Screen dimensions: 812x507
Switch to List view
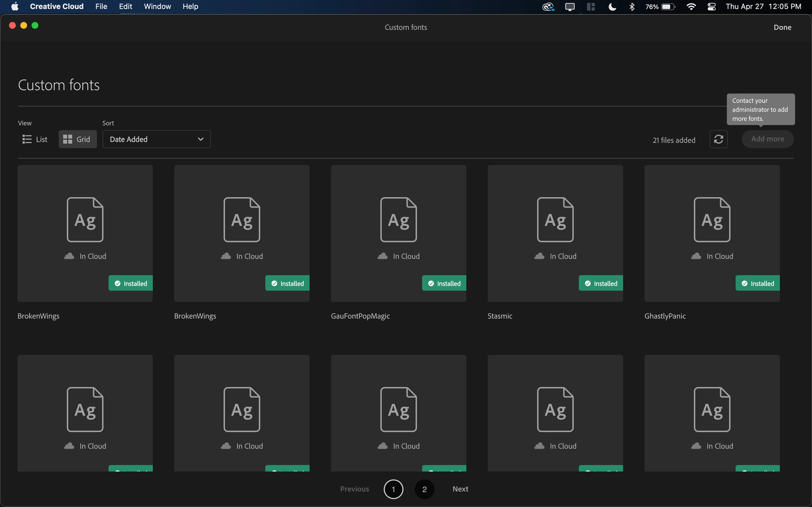[35, 139]
